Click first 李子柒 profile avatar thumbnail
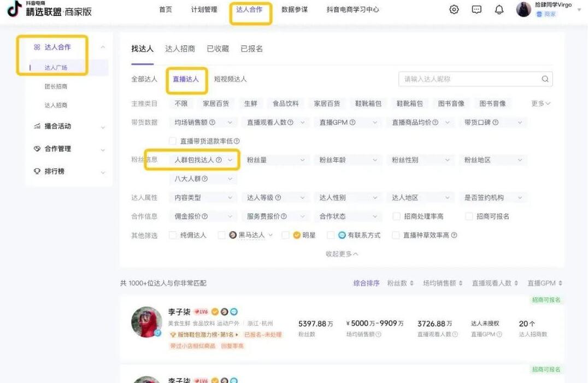This screenshot has height=383, width=588. click(146, 322)
